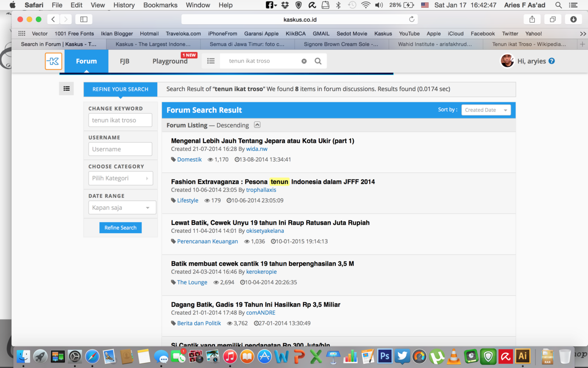Open the Top Sites grid icon in bookmarks bar
This screenshot has height=368, width=588.
(x=22, y=34)
